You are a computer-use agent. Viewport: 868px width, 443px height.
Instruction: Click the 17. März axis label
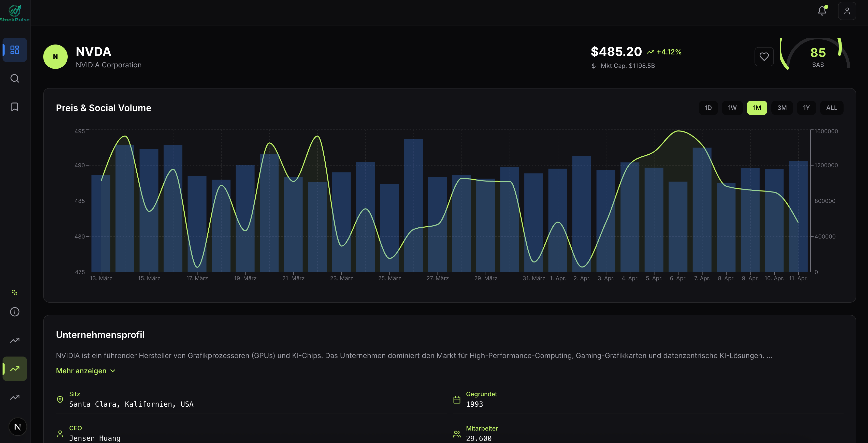(x=197, y=278)
